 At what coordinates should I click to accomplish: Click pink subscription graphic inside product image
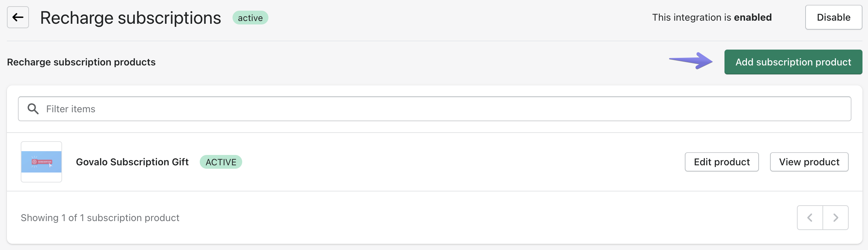click(42, 162)
